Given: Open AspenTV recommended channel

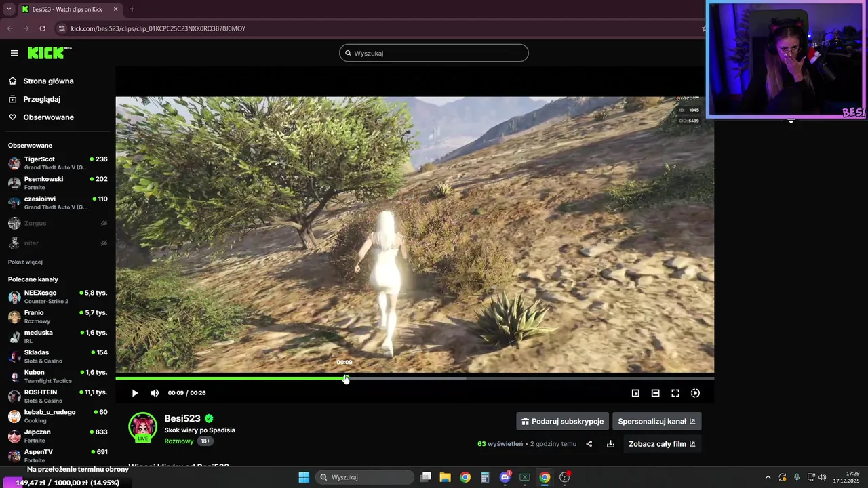Looking at the screenshot, I should (57, 455).
